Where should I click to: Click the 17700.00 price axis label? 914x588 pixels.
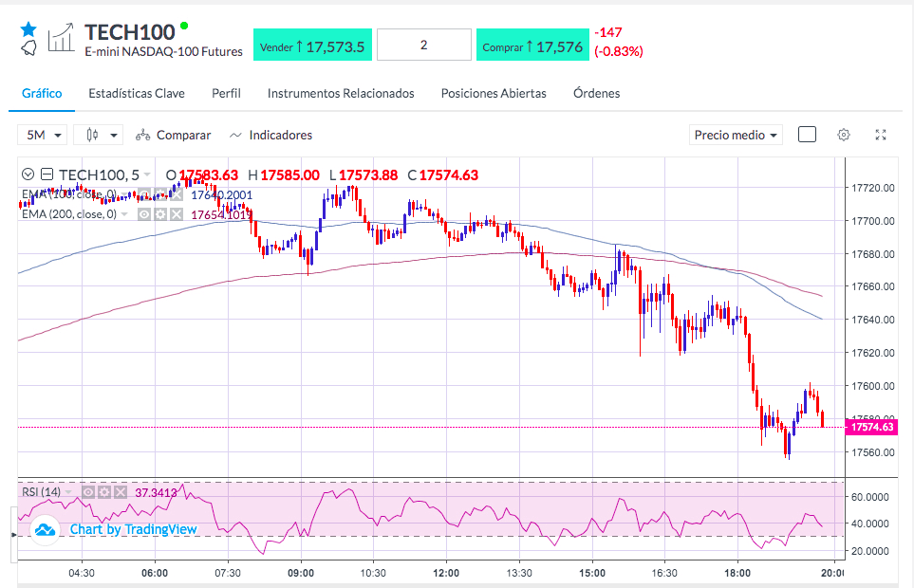point(872,221)
